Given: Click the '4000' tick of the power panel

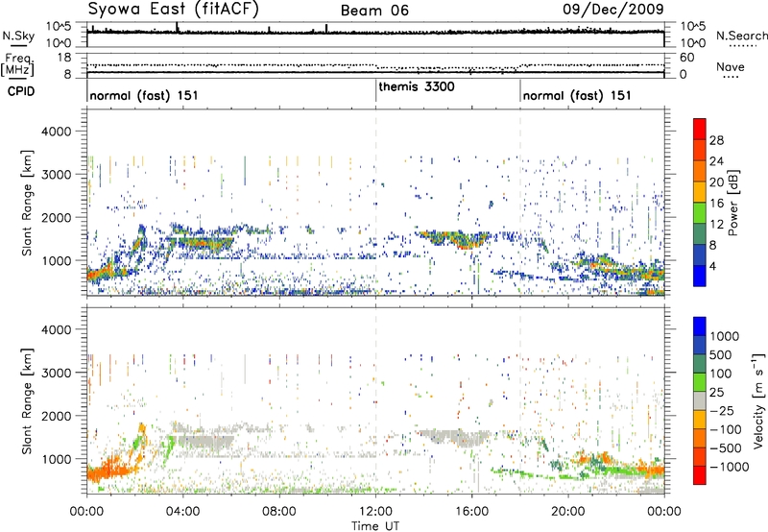Looking at the screenshot, I should 56,132.
